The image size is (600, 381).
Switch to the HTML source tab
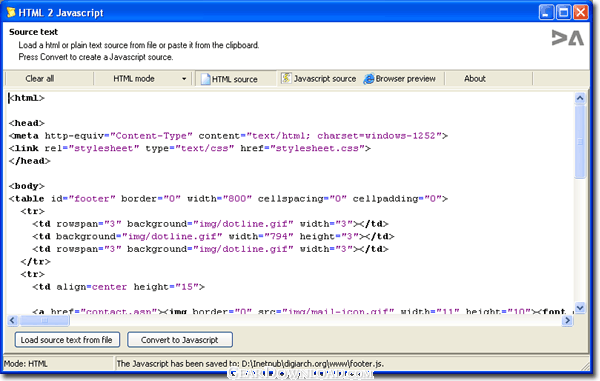236,79
